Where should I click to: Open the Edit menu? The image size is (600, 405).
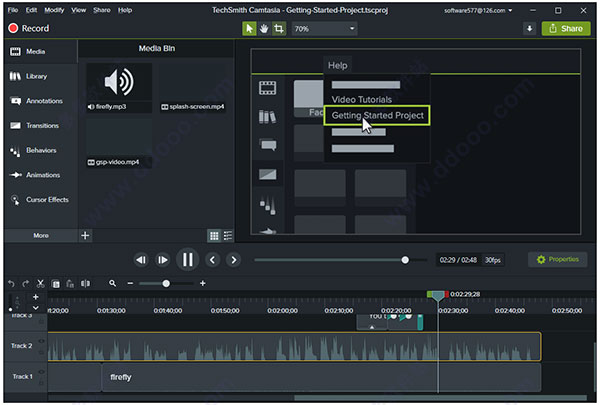click(x=31, y=10)
